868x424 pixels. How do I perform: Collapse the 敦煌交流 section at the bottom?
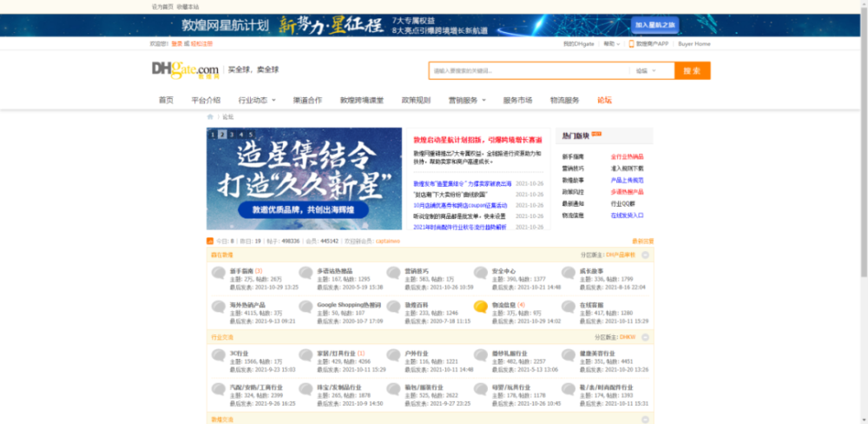tap(646, 420)
